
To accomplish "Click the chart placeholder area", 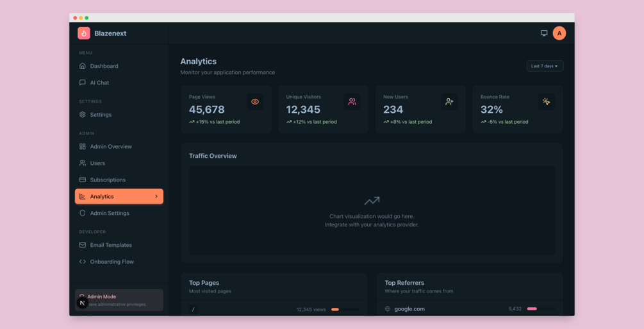I will pyautogui.click(x=372, y=210).
